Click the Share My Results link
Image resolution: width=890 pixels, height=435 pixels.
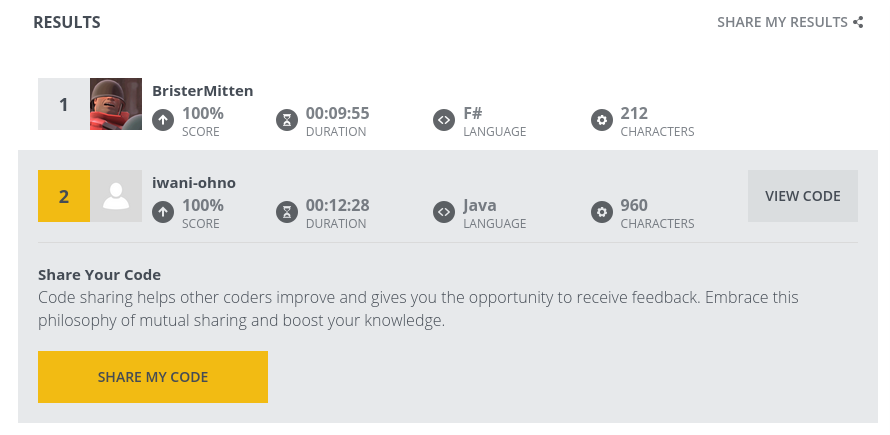(x=782, y=22)
